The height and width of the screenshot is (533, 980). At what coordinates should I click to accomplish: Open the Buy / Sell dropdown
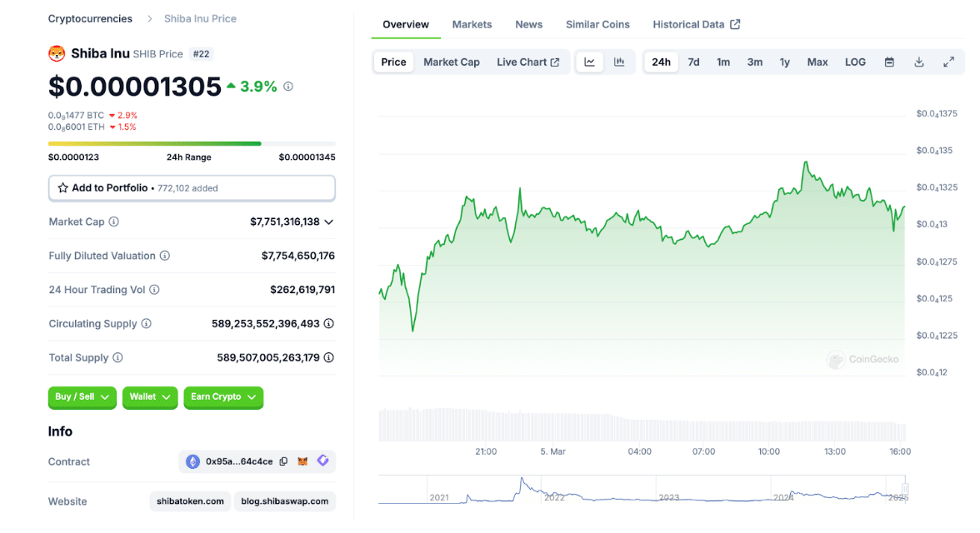(82, 397)
